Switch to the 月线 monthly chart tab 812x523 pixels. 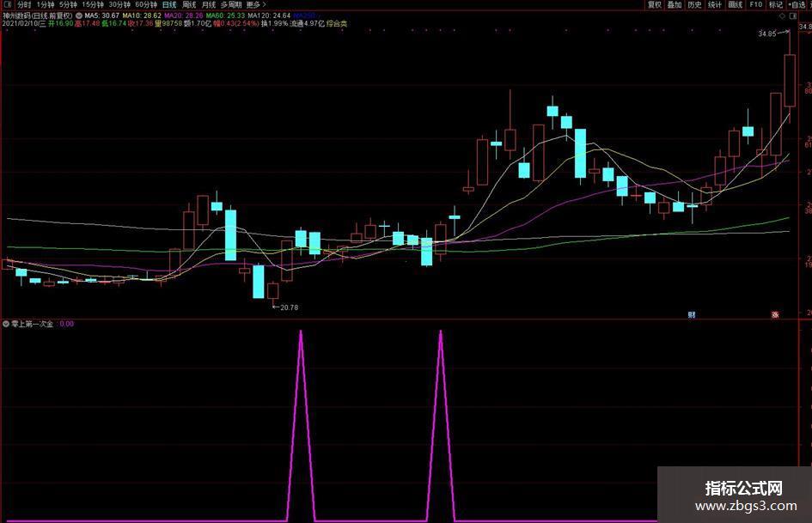(208, 4)
